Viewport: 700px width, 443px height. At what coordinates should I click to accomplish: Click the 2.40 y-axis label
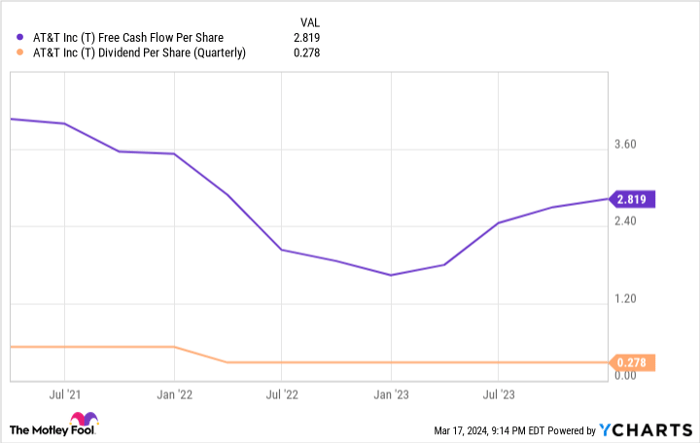626,222
